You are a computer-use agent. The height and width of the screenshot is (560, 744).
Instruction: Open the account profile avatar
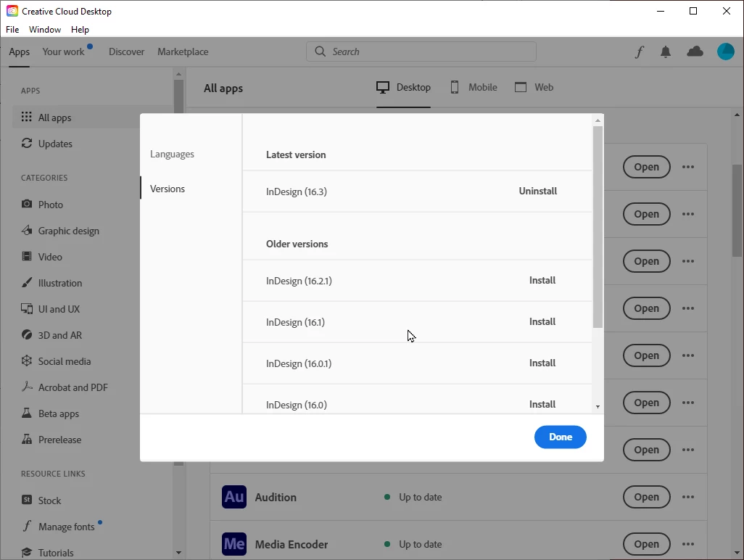tap(725, 52)
